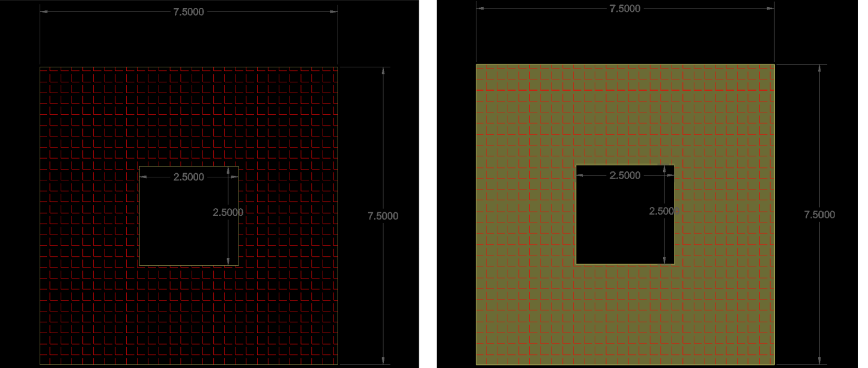Select the bottom arrowhead of the right vertical dimension

[819, 361]
